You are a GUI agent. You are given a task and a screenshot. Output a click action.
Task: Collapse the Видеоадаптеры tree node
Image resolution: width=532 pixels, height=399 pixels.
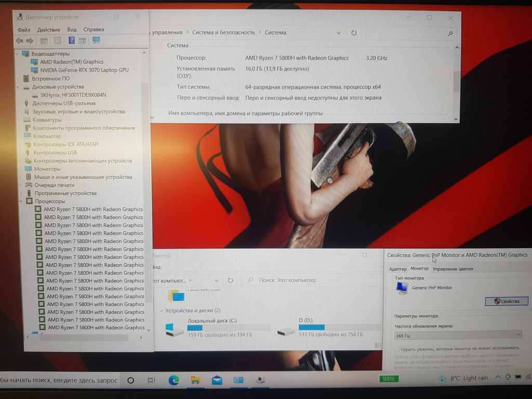point(18,54)
